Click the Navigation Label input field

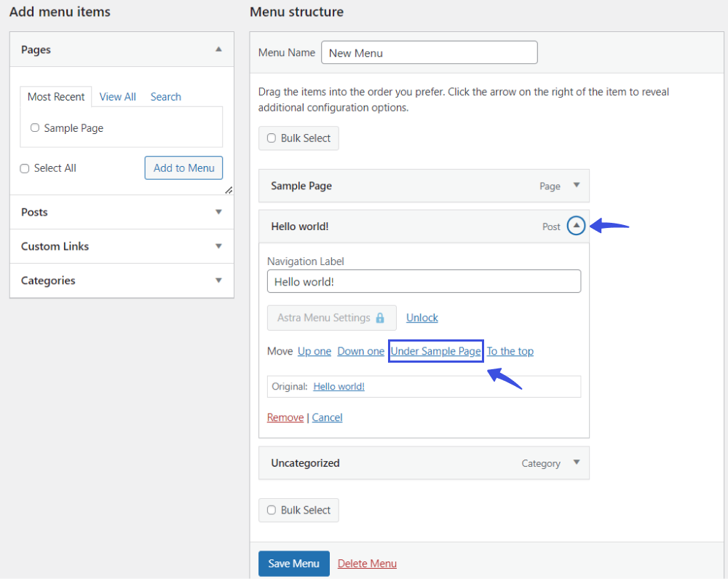click(424, 281)
